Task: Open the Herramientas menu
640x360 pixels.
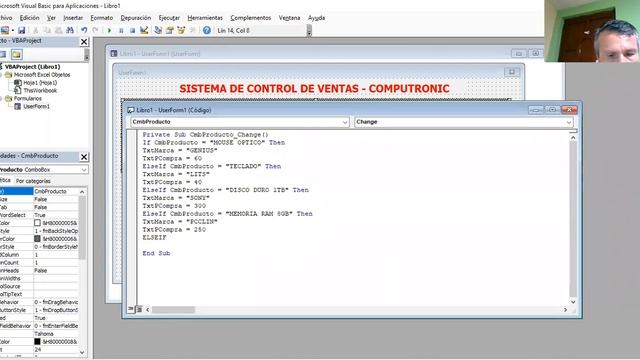Action: click(x=205, y=18)
